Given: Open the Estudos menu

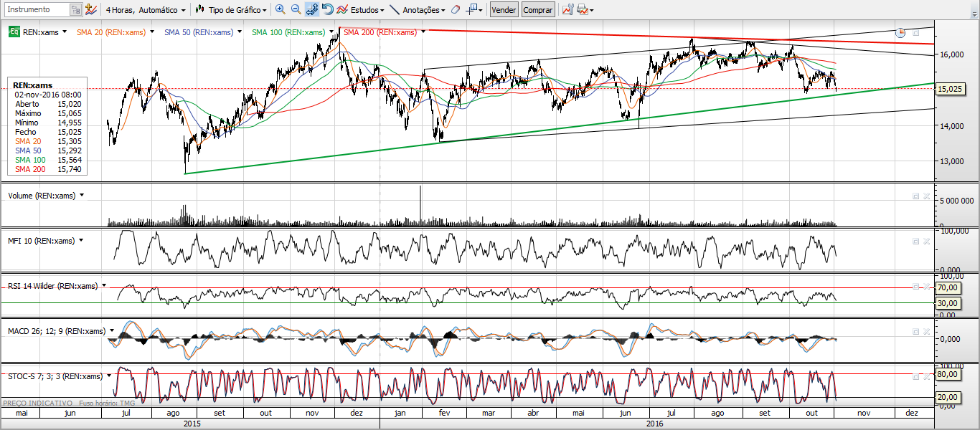Looking at the screenshot, I should 367,10.
